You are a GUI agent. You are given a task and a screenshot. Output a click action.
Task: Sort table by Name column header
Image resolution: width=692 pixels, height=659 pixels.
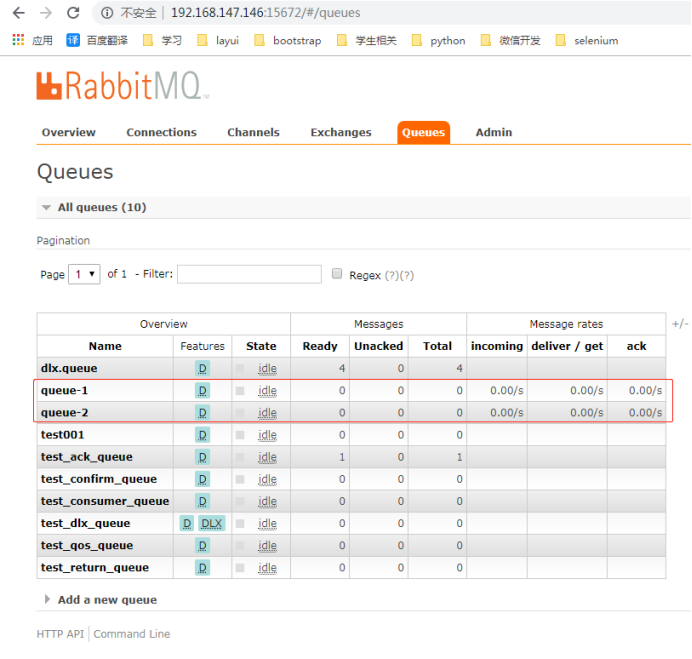tap(105, 346)
